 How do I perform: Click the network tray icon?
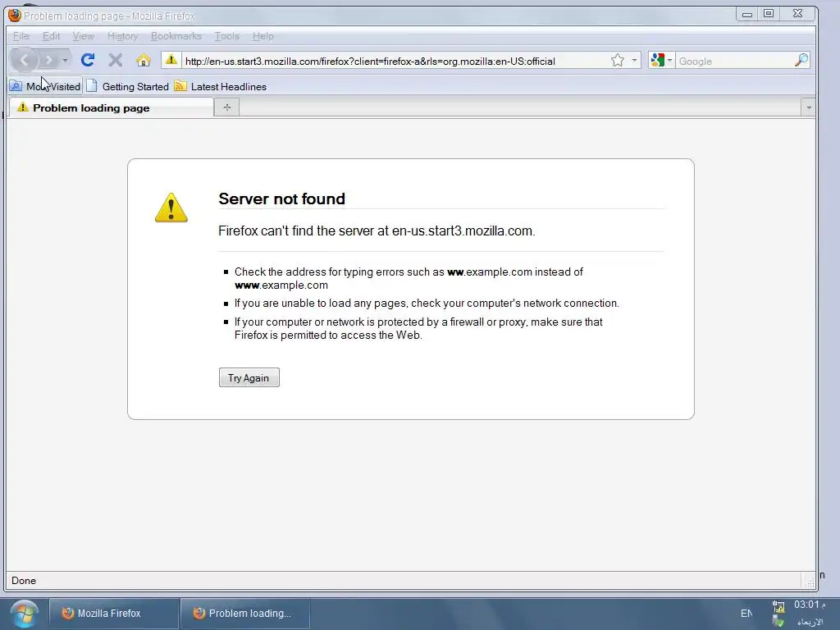pyautogui.click(x=778, y=606)
